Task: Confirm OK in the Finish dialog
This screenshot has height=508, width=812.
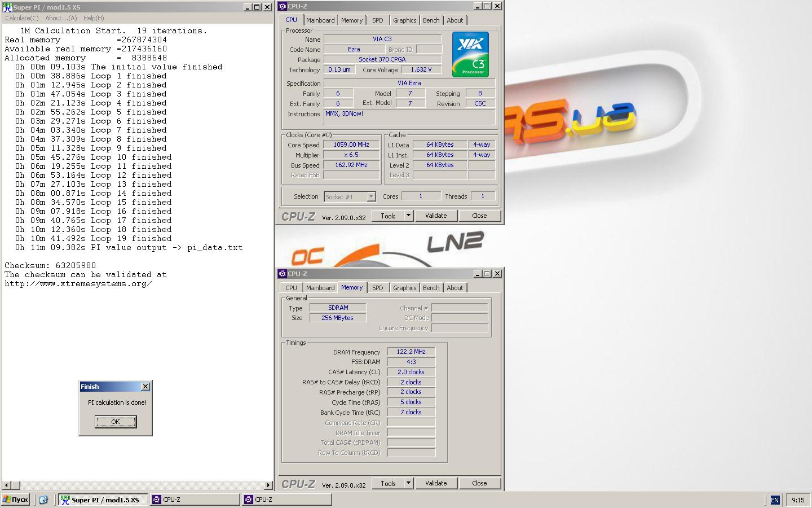Action: click(x=116, y=422)
